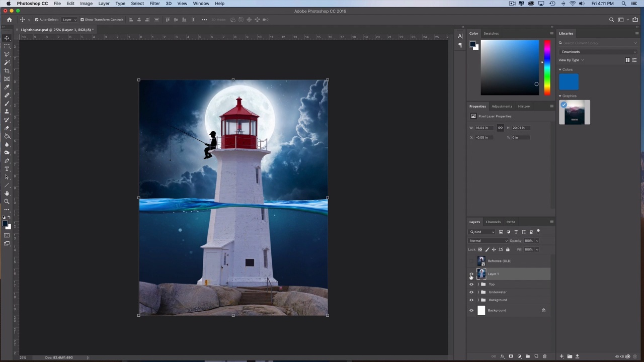Open the layer Opacity dropdown arrow
Viewport: 644px width, 362px height.
537,241
